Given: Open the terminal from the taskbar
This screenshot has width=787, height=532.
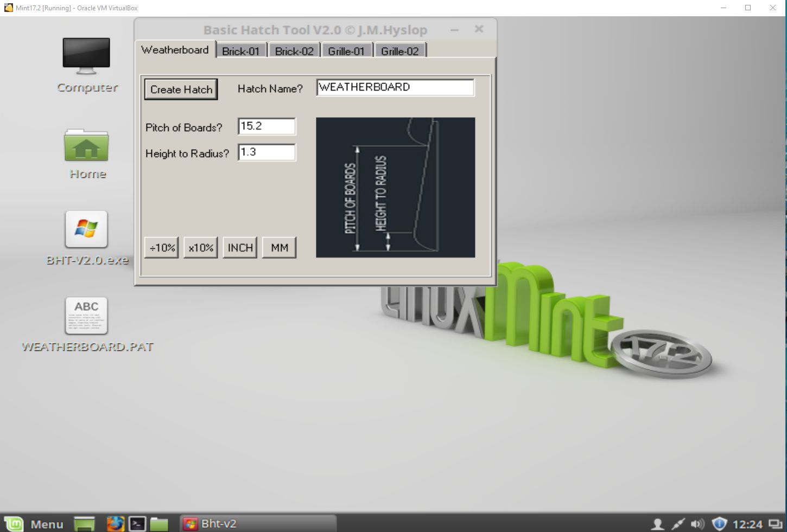Looking at the screenshot, I should [x=137, y=524].
